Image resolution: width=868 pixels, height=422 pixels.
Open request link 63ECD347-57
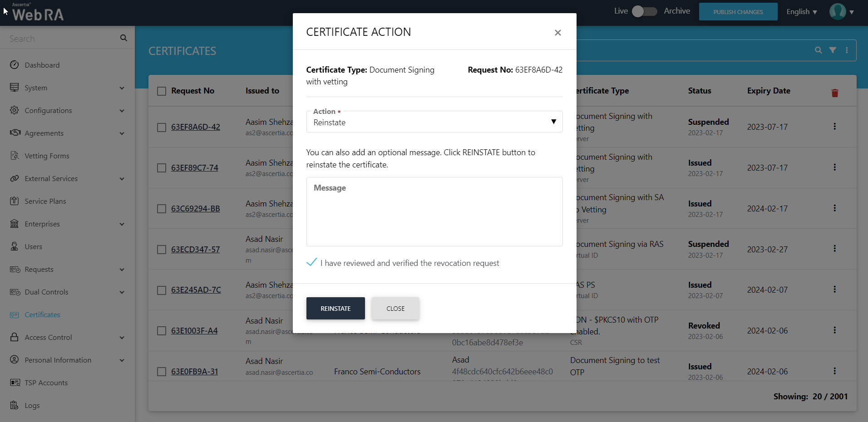(195, 250)
